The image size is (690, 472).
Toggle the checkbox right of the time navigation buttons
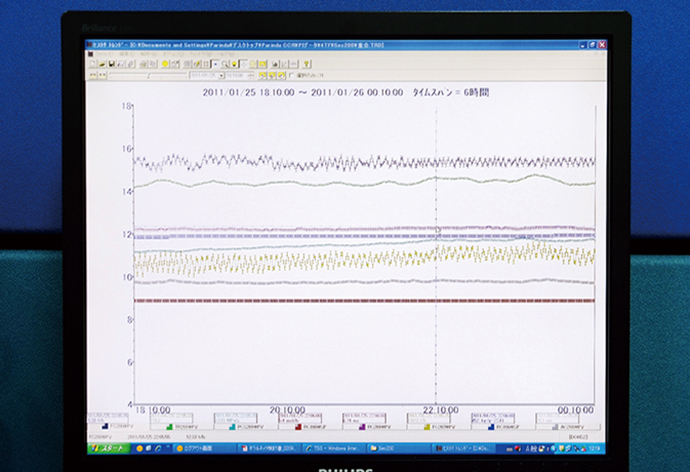(x=289, y=74)
